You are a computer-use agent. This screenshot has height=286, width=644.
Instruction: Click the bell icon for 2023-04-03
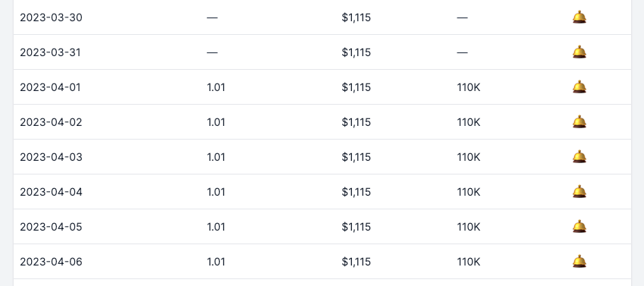[579, 157]
